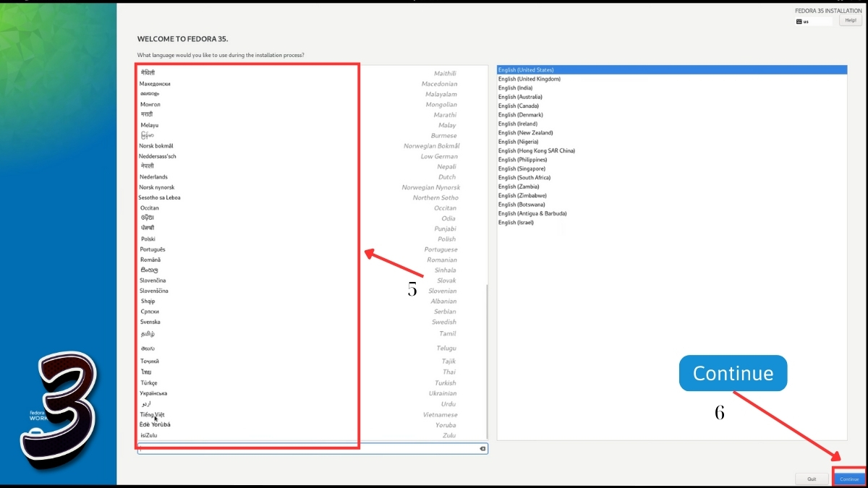Viewport: 868px width, 488px height.
Task: Select Macedonian language row
Action: tap(311, 84)
